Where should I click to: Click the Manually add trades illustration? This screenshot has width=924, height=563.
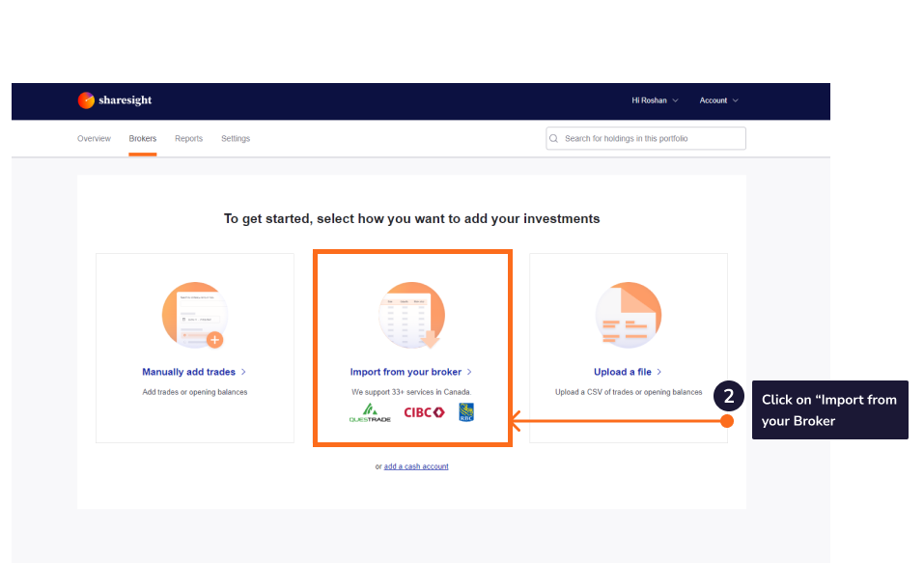194,316
